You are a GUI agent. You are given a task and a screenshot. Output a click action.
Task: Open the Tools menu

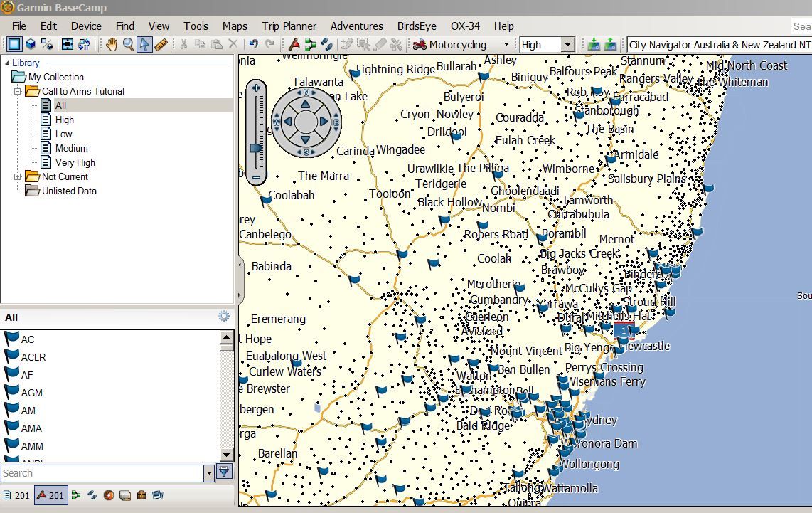[x=196, y=26]
